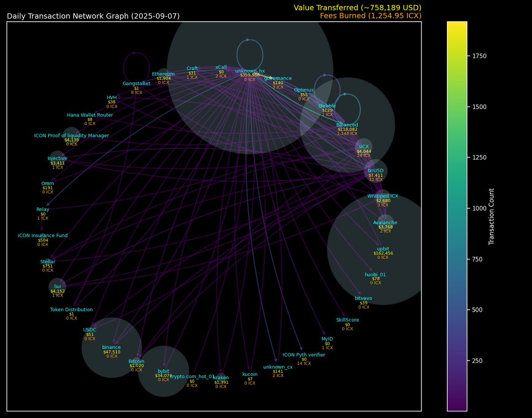Click the 1000 tick on colorbar
The image size is (532, 418).
point(478,208)
